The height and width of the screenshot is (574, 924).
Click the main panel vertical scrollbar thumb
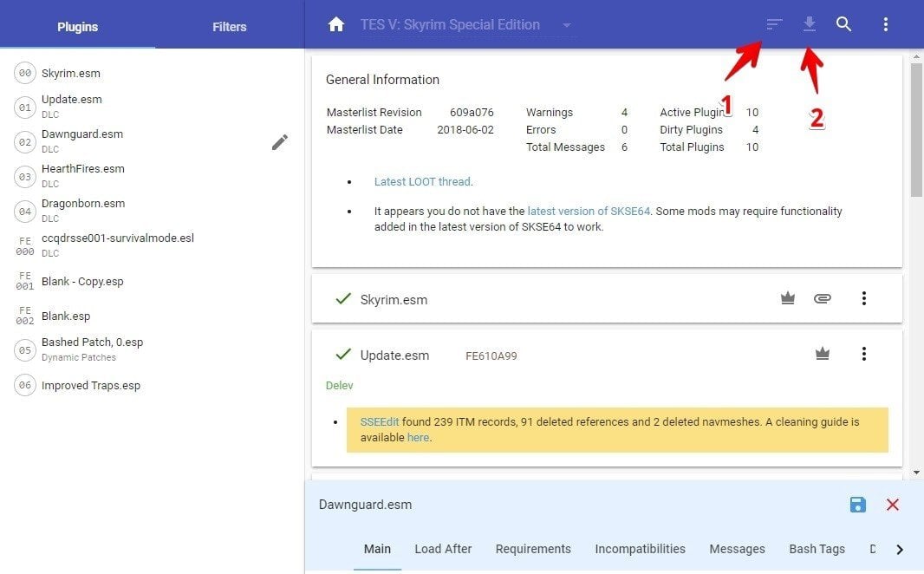(916, 130)
